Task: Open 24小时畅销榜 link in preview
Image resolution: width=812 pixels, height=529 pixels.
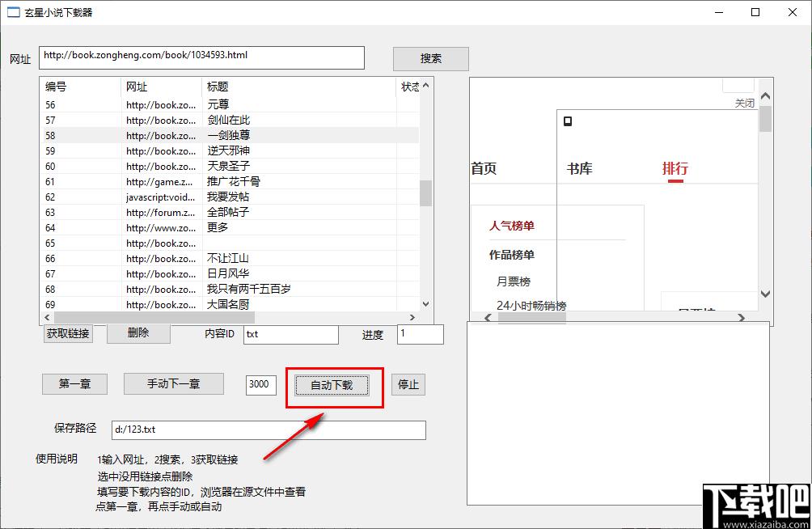Action: (531, 306)
